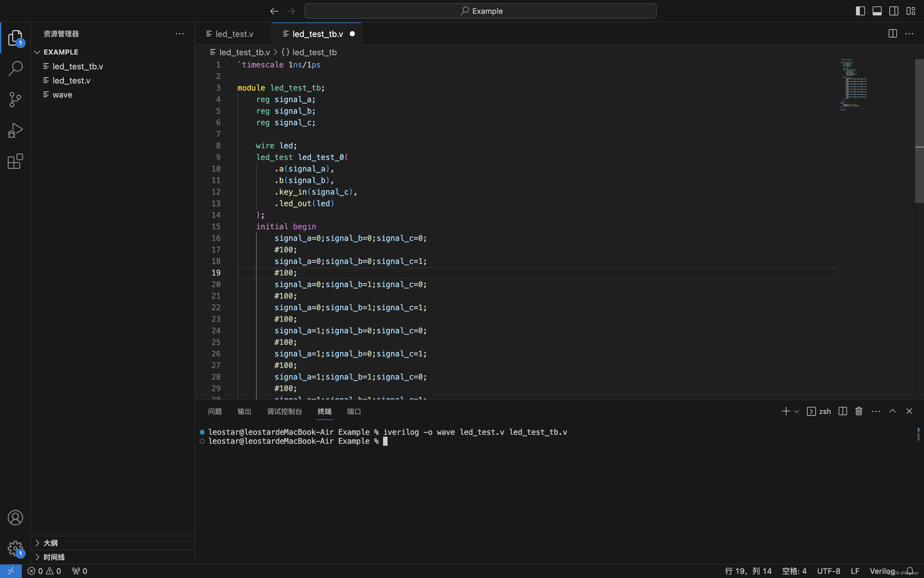Click the terminal prompt input line
924x578 pixels.
tap(385, 441)
